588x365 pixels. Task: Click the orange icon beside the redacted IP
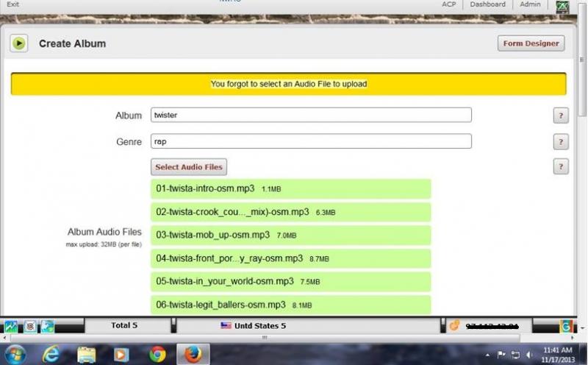coord(454,325)
